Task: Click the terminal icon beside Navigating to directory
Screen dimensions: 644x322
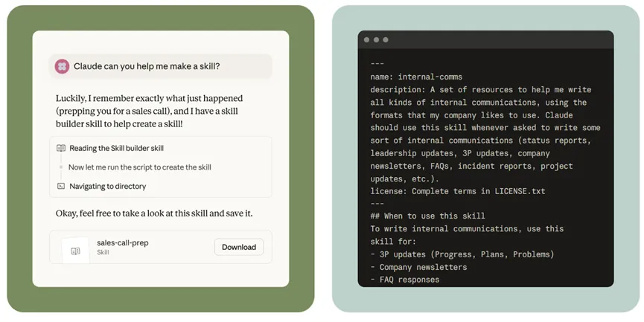Action: [61, 186]
